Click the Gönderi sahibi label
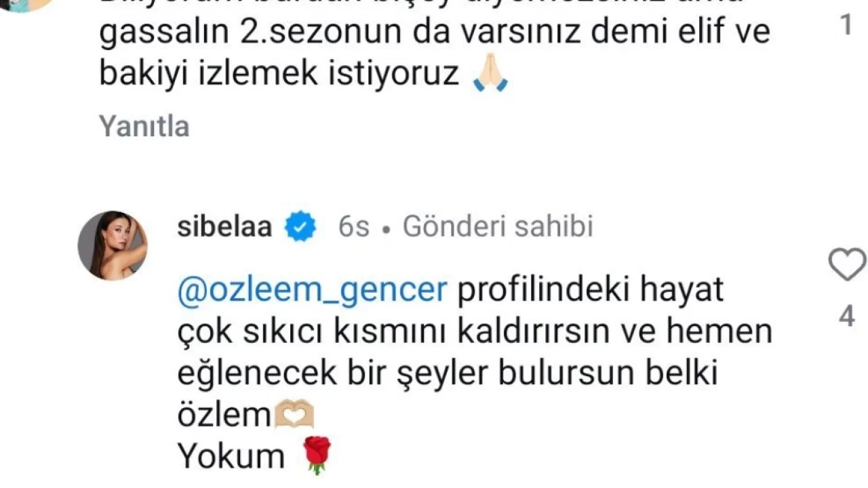 tap(498, 227)
